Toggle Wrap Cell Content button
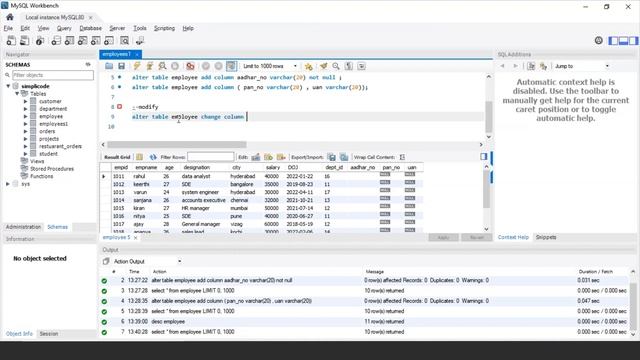 [402, 157]
